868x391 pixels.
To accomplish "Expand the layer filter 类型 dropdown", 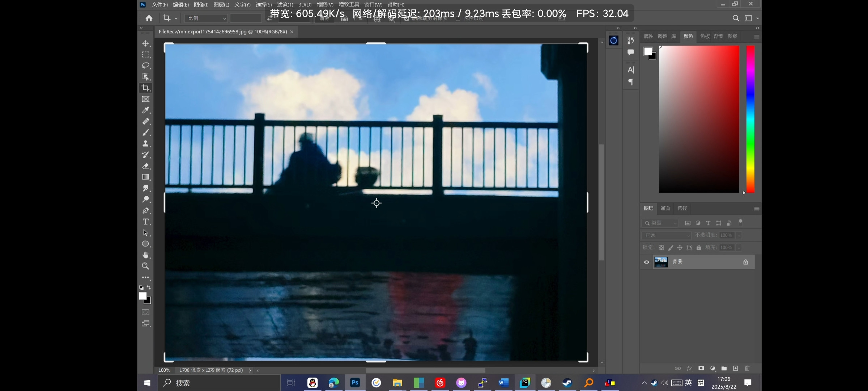I will (x=660, y=223).
